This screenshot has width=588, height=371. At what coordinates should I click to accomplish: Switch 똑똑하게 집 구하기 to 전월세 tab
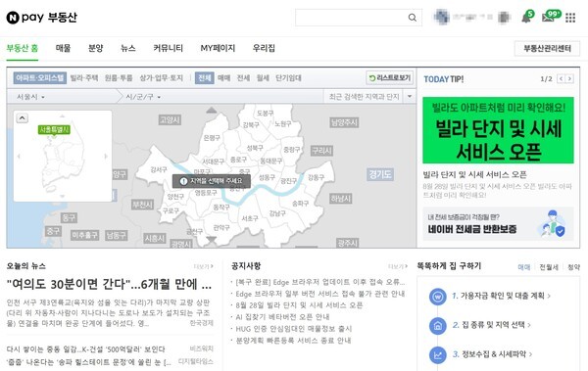[549, 267]
